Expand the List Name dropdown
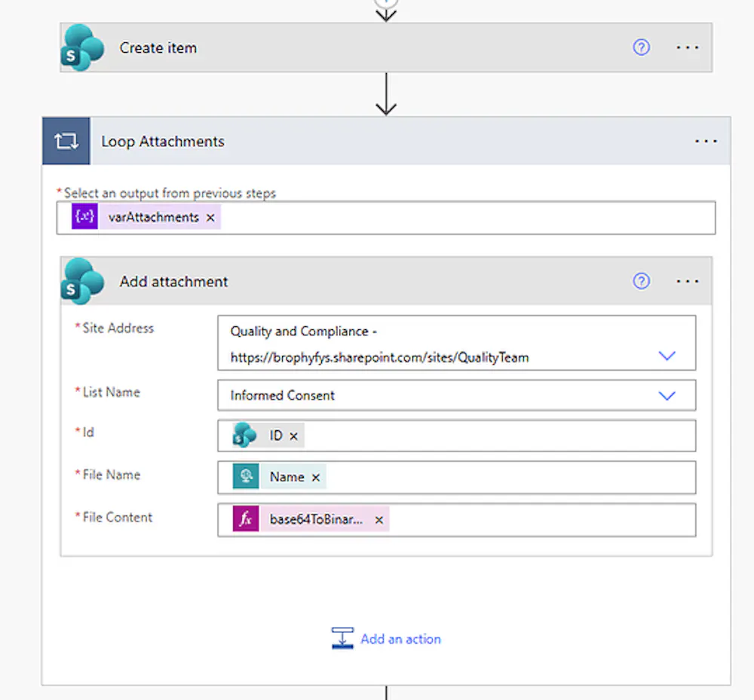Image resolution: width=754 pixels, height=700 pixels. pyautogui.click(x=667, y=396)
